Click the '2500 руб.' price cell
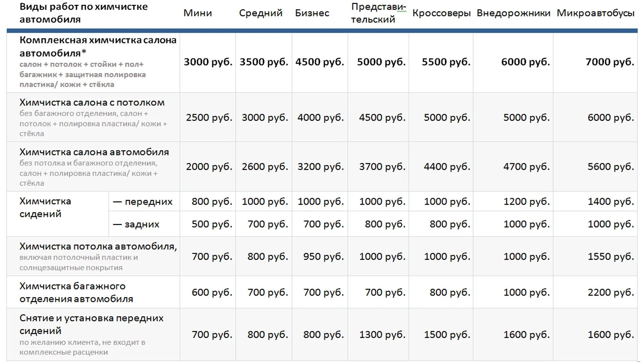 209,117
